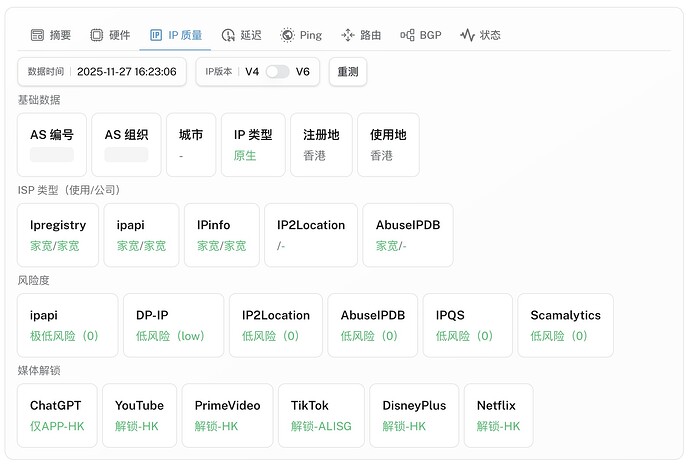The image size is (690, 466).
Task: Click PrimeVideo 解锁-HK card
Action: pyautogui.click(x=228, y=415)
